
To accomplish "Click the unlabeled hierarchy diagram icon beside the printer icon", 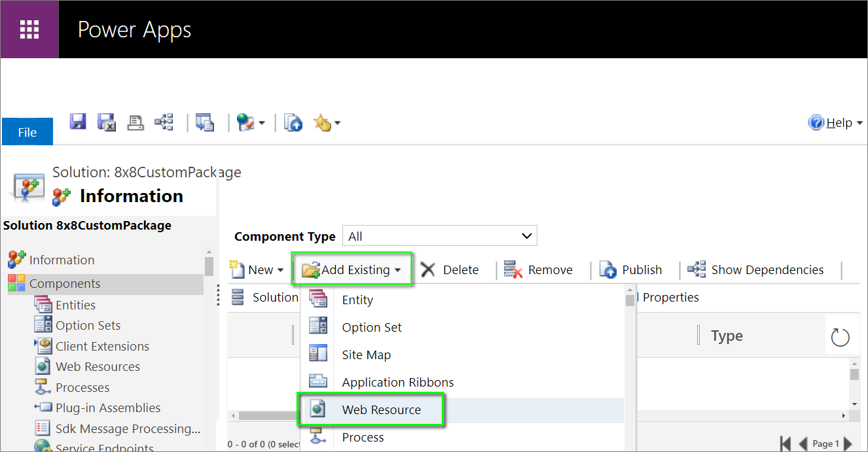I will (164, 122).
